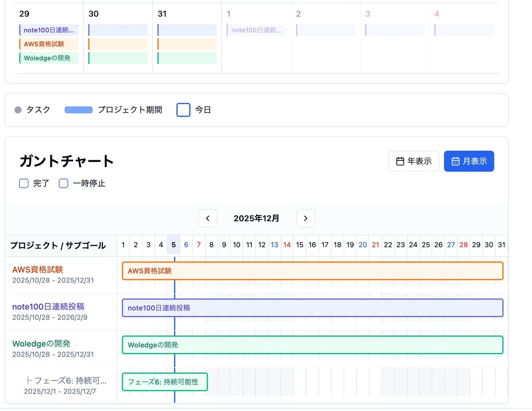532x411 pixels.
Task: Click highlighted day 5 in Gantt header
Action: pos(173,244)
